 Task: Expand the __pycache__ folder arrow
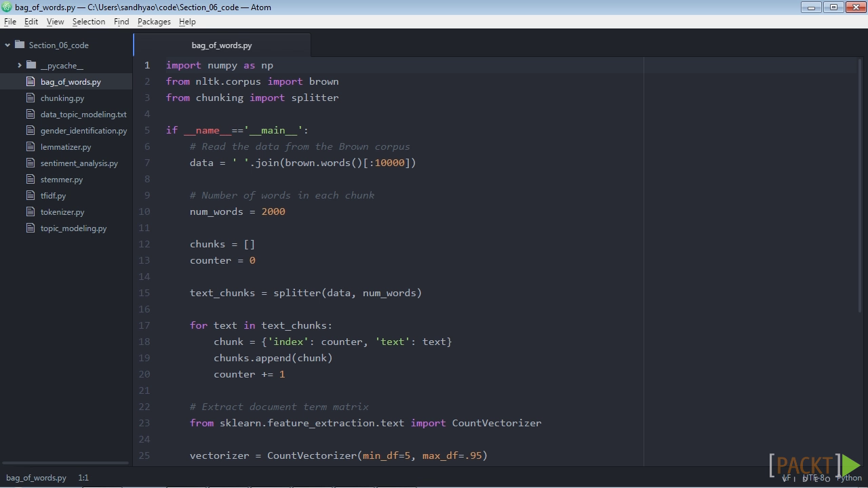pos(20,65)
